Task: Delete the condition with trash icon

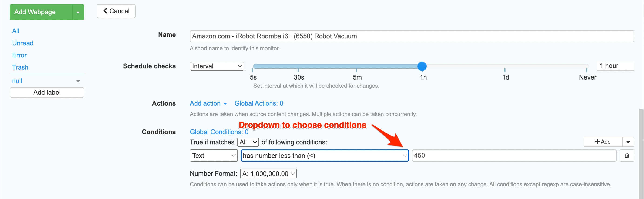Action: tap(627, 156)
